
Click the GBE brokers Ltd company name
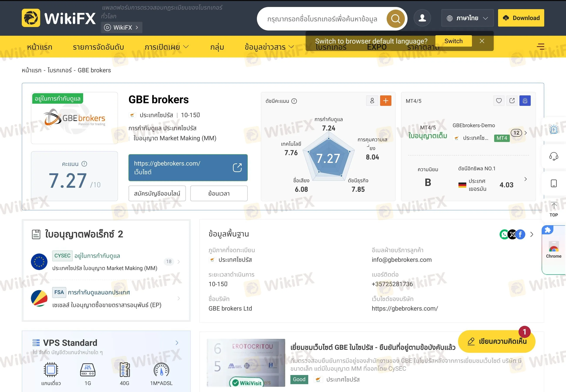(x=230, y=309)
